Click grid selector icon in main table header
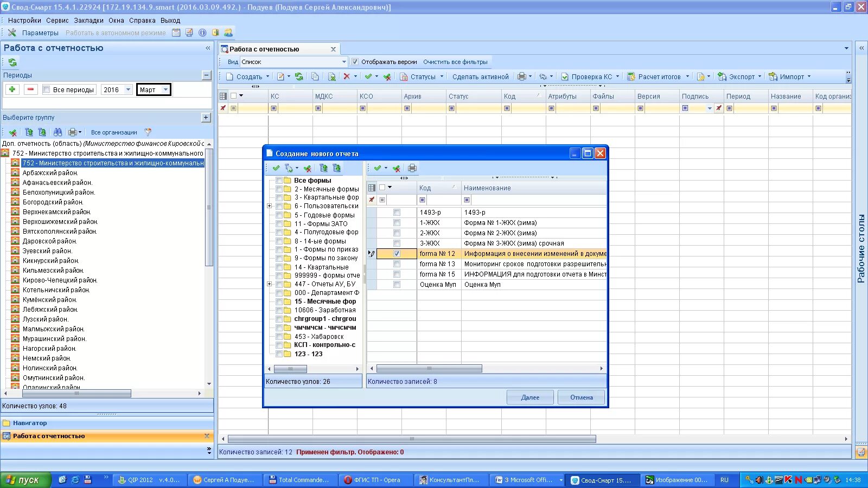This screenshot has width=868, height=488. (223, 96)
